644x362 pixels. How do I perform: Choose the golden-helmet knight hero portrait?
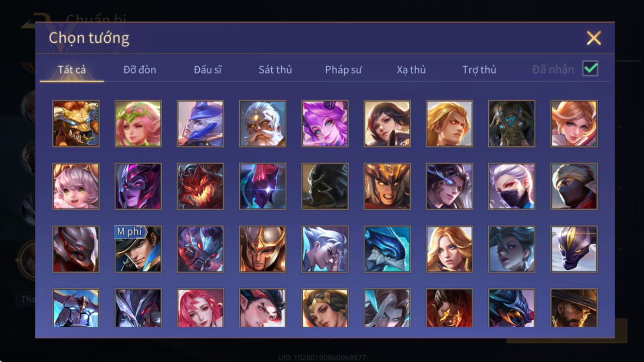263,249
